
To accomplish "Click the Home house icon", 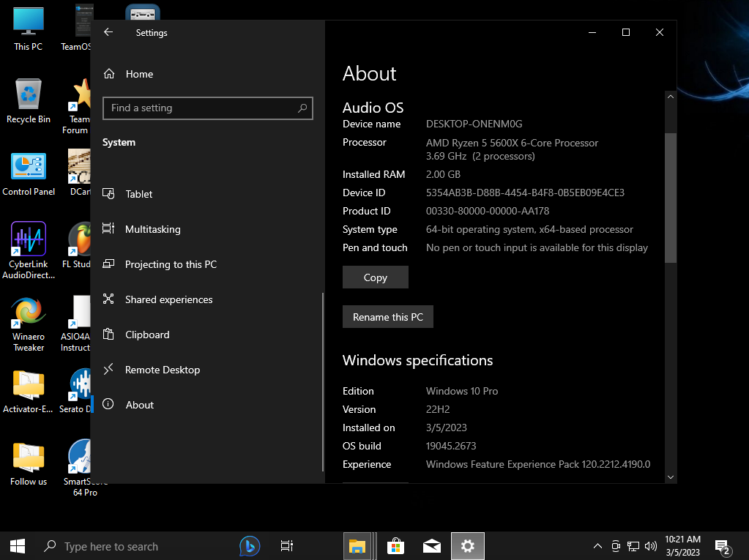I will click(109, 73).
